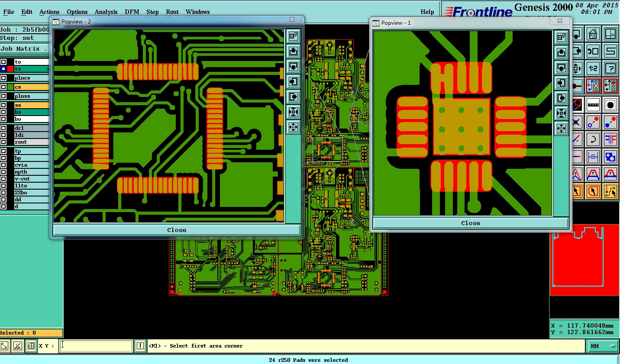
Task: Click the red arch with blue crossline icon
Action: click(x=610, y=174)
